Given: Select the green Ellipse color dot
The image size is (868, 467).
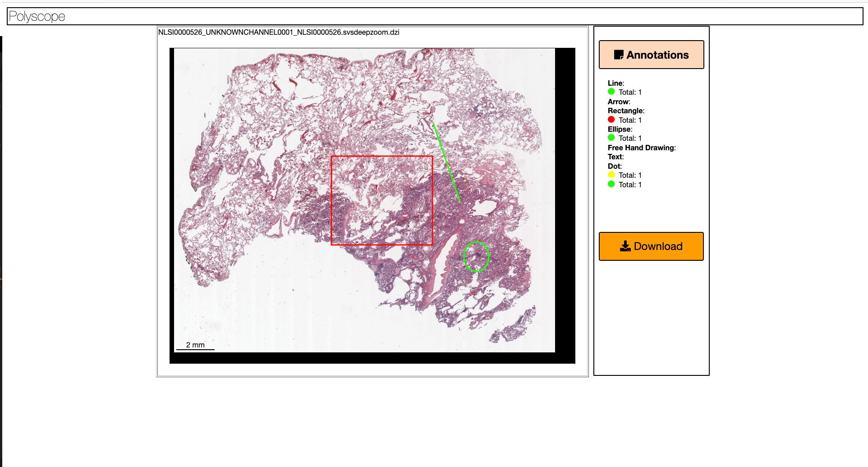Looking at the screenshot, I should click(611, 138).
